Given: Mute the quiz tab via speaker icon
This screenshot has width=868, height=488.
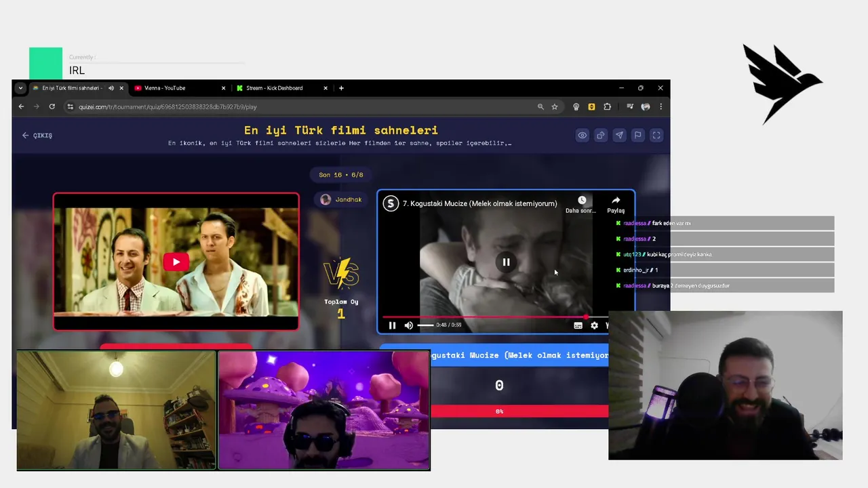Looking at the screenshot, I should tap(111, 88).
